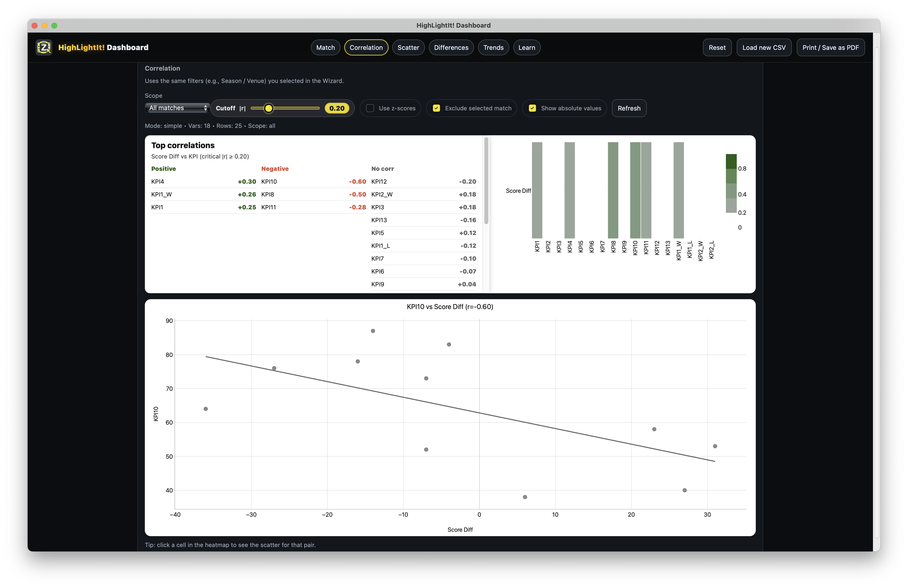Disable Show absolute values checkbox
Image resolution: width=908 pixels, height=588 pixels.
pyautogui.click(x=532, y=108)
